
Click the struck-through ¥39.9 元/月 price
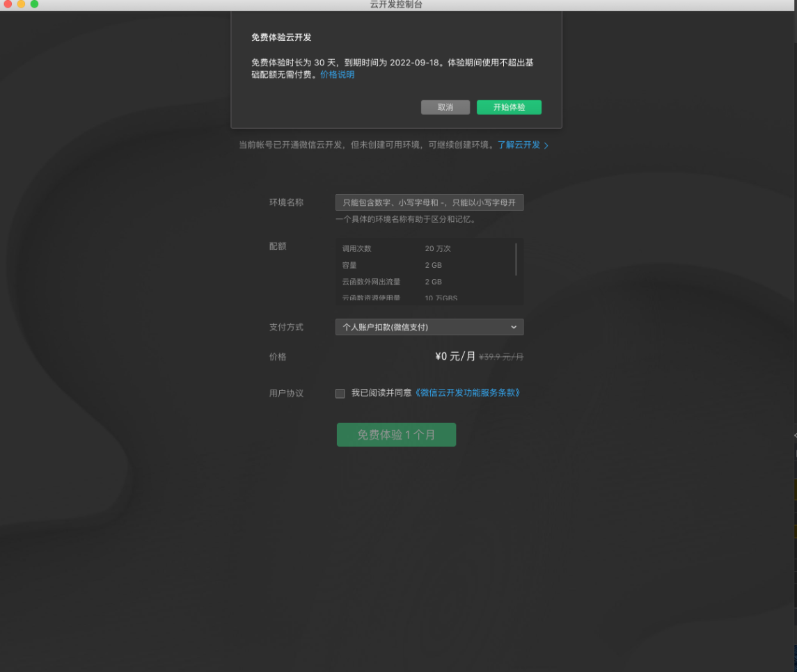coord(501,357)
